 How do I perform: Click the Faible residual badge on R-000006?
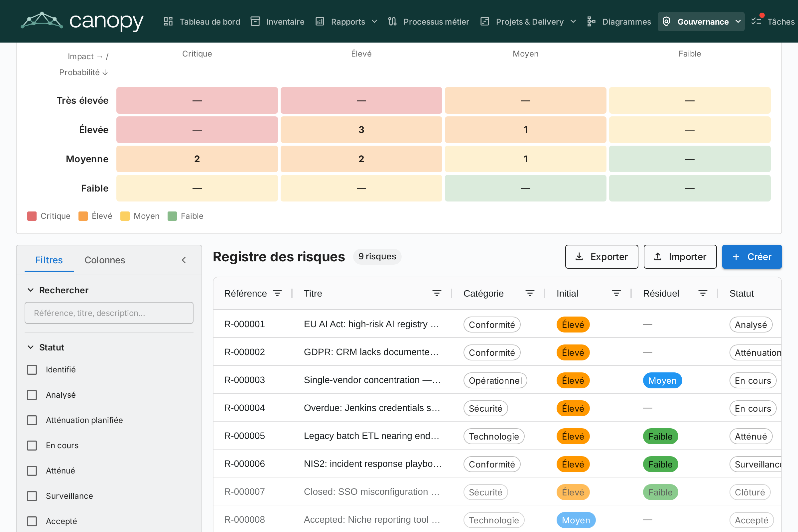[x=660, y=465]
